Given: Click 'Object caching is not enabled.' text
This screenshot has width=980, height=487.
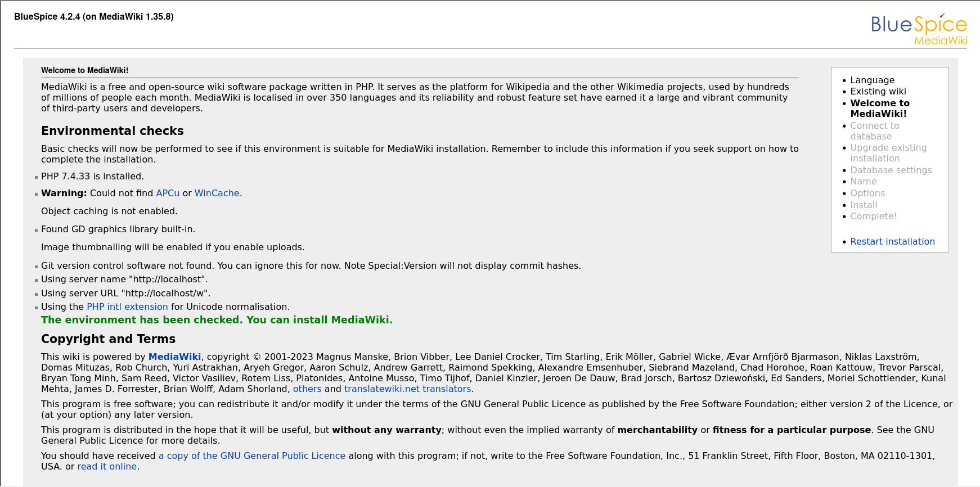Looking at the screenshot, I should pyautogui.click(x=109, y=211).
